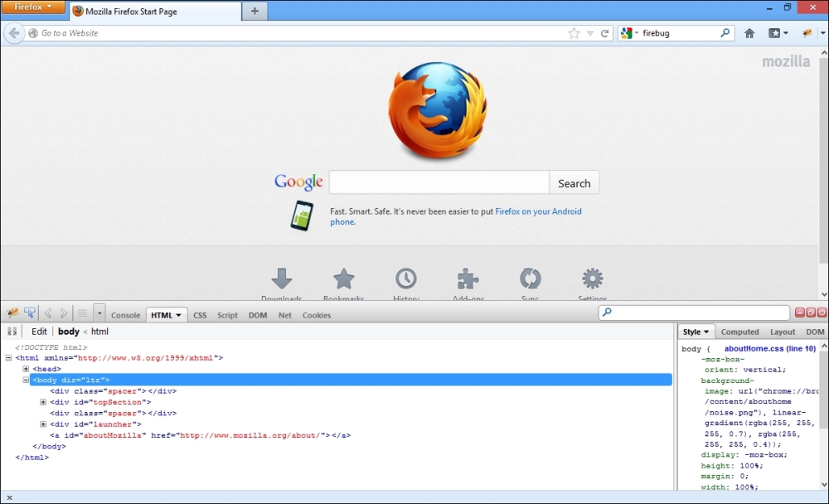Toggle the Firebug command line lines icon
Image resolution: width=829 pixels, height=504 pixels.
pyautogui.click(x=82, y=313)
